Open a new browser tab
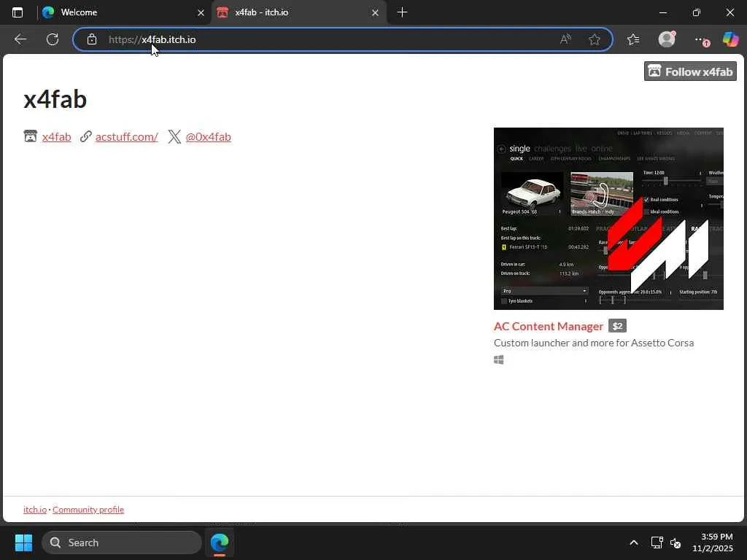The width and height of the screenshot is (747, 560). tap(402, 12)
